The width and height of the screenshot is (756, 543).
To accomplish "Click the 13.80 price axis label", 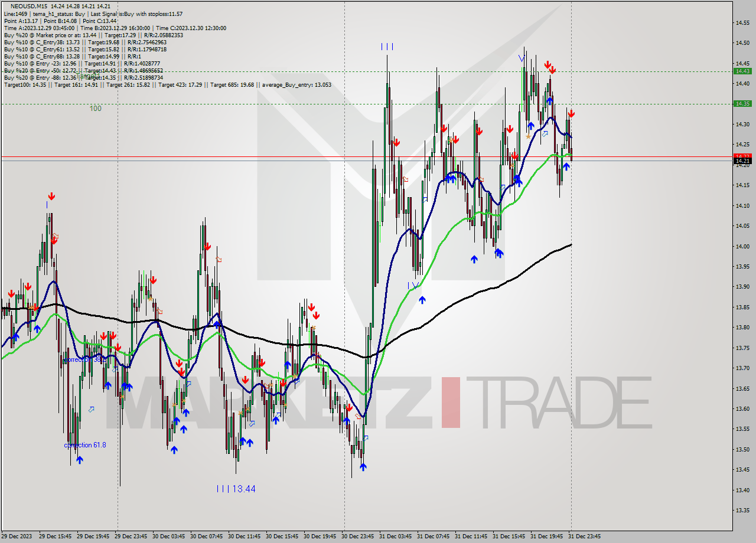I will pos(742,327).
